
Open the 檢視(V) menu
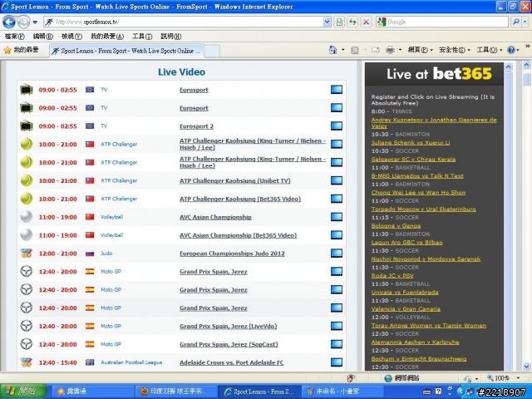pos(71,37)
